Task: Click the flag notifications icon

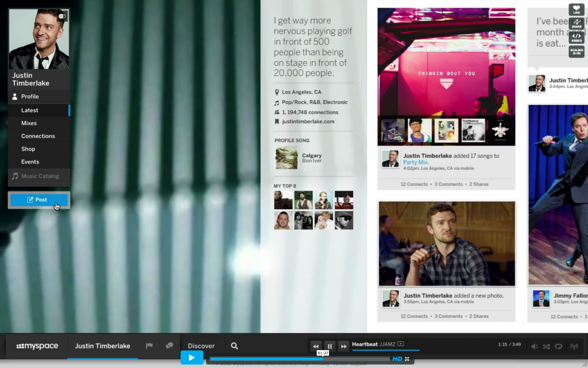Action: pos(149,346)
